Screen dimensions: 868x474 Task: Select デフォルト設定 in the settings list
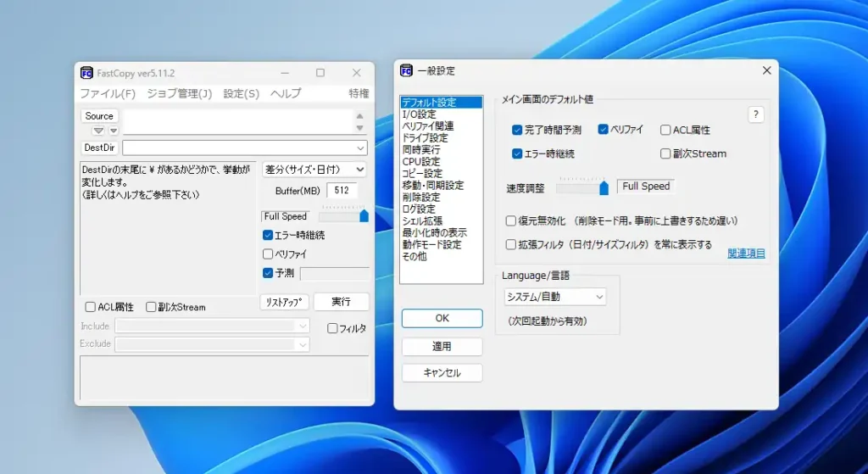tap(441, 103)
